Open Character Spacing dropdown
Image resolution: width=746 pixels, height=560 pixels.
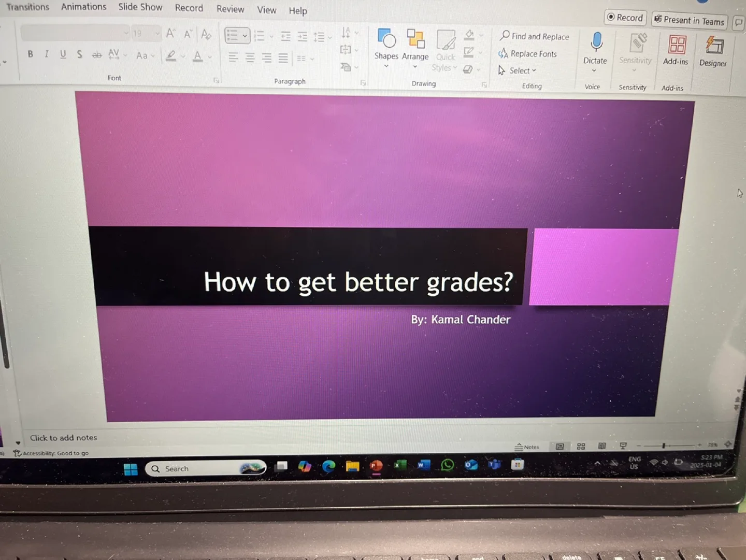click(x=117, y=54)
